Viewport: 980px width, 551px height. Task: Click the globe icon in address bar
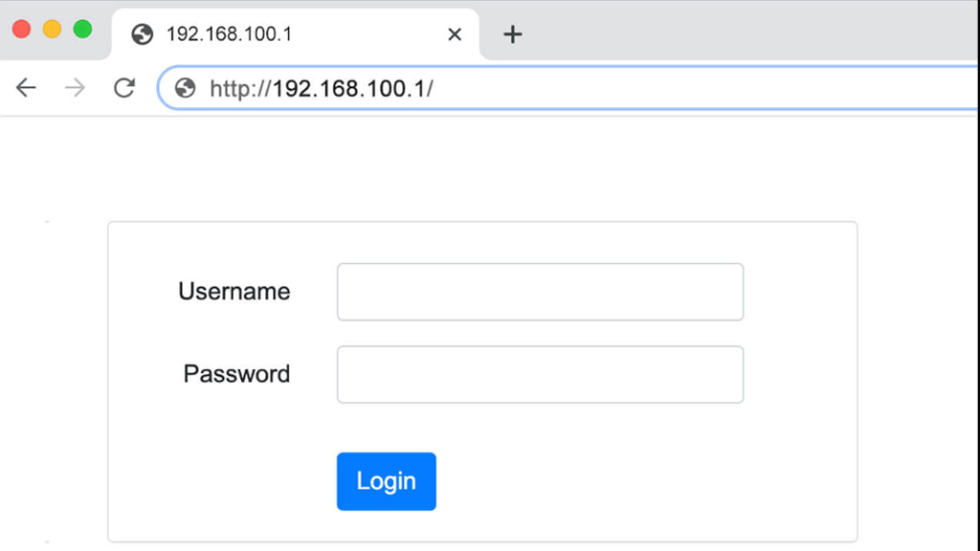[x=186, y=89]
